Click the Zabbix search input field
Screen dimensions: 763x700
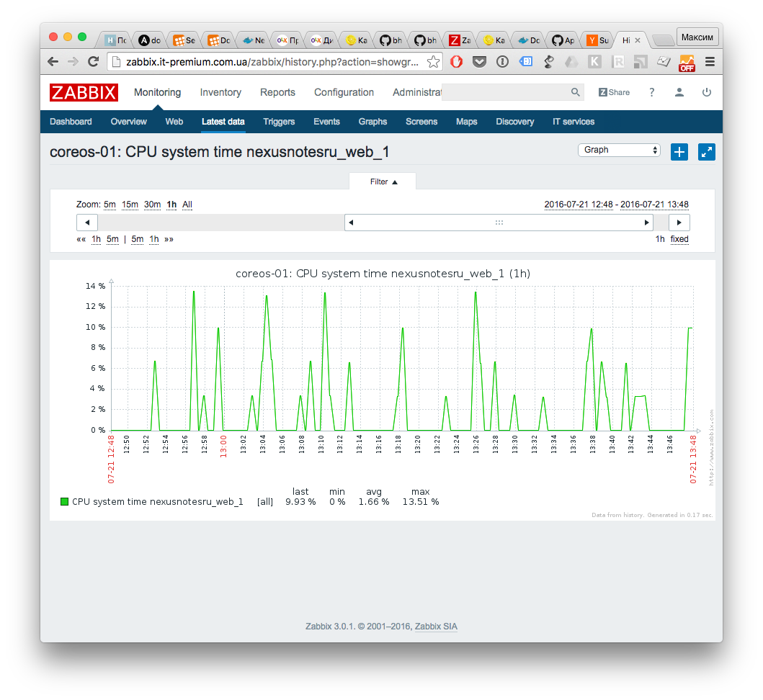[507, 92]
